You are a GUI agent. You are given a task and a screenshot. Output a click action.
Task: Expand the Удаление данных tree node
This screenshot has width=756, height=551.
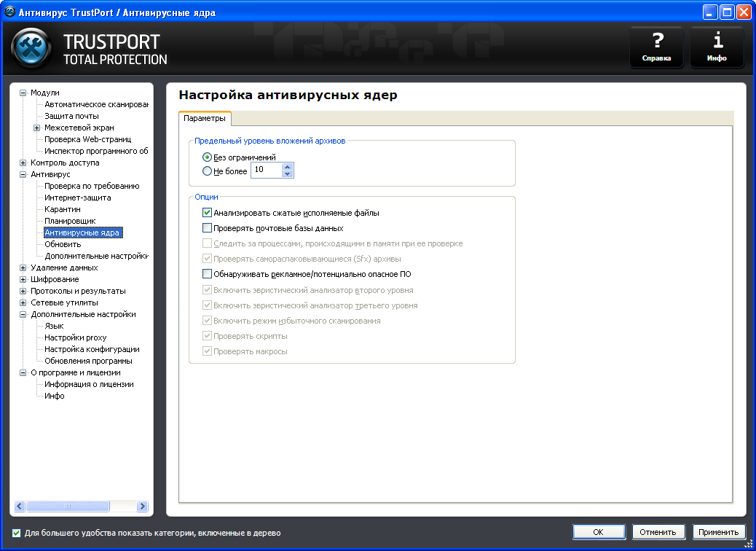23,267
